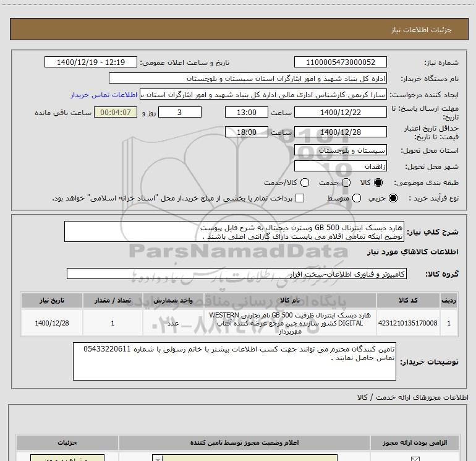The width and height of the screenshot is (476, 461).
Task: Click the delivery province field سیستان و بلوچستان
Action: point(340,150)
